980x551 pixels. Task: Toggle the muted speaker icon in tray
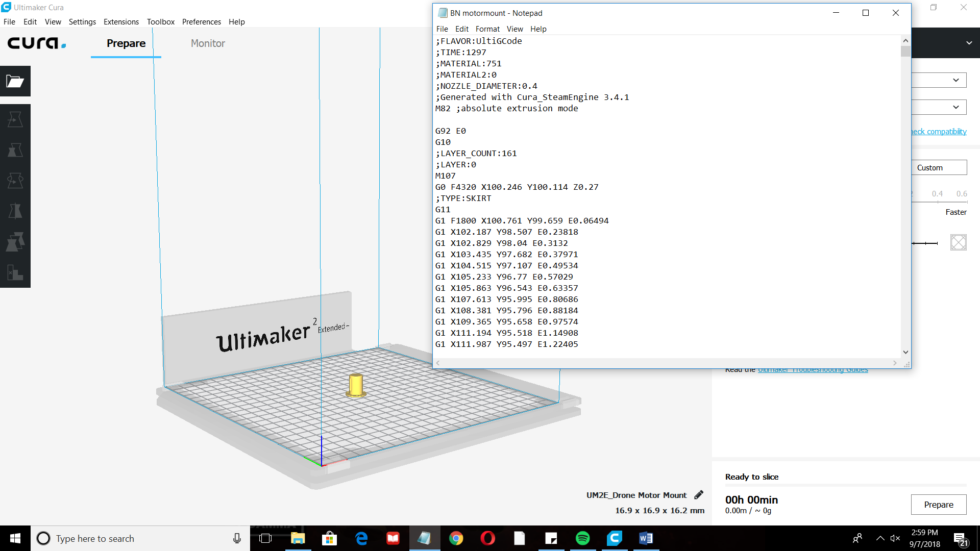(895, 538)
